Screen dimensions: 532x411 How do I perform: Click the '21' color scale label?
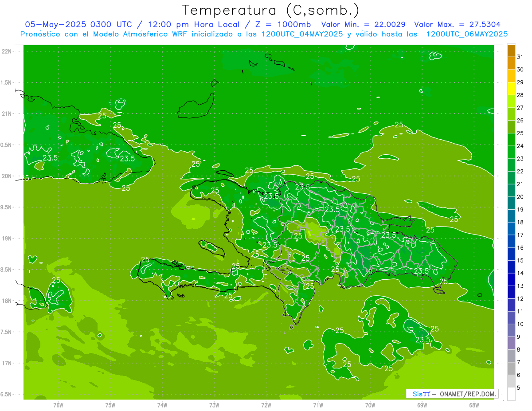[520, 184]
